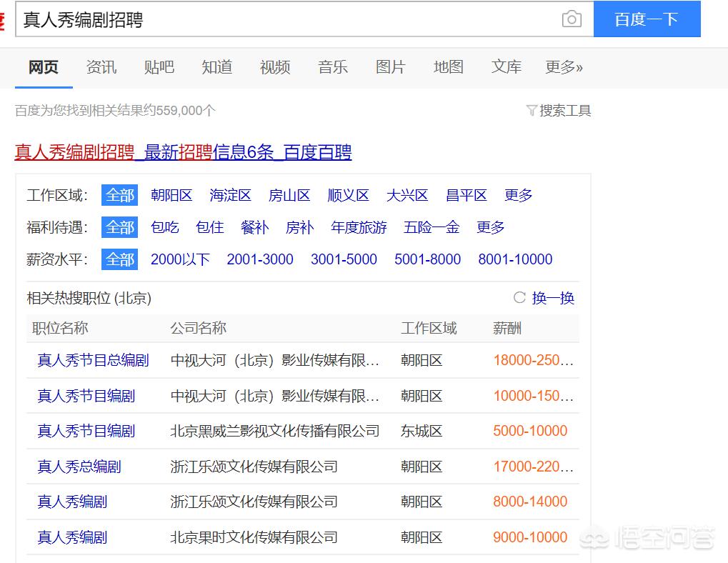Filter benefits by 包吃

tap(165, 227)
